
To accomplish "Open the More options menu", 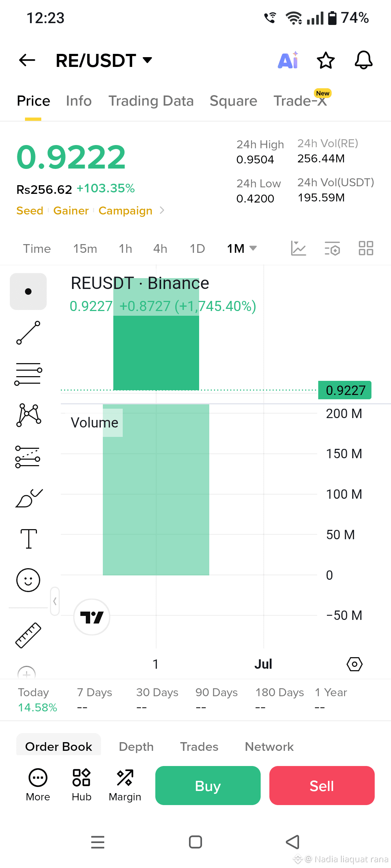I will [38, 785].
